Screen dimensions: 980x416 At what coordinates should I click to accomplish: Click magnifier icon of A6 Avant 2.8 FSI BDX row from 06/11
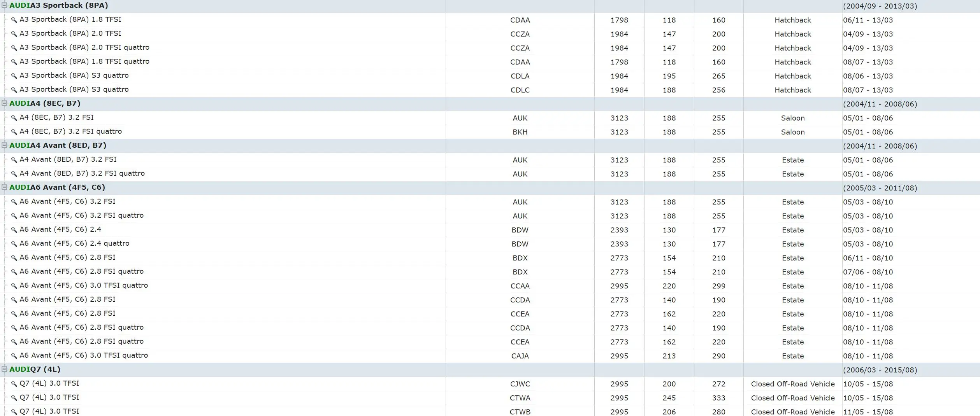[14, 258]
